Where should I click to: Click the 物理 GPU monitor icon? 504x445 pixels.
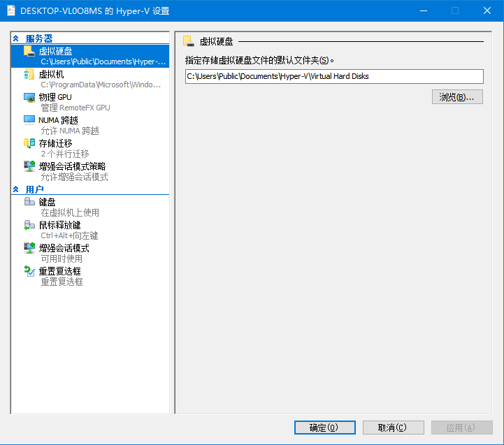pyautogui.click(x=29, y=97)
